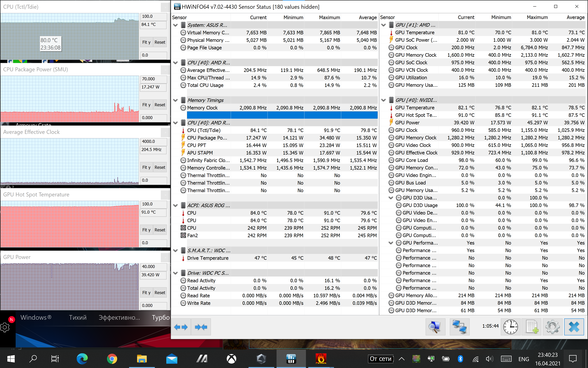Click Reset on CPU (Tctl/Tdie) graph
This screenshot has height=368, width=588.
tap(160, 42)
